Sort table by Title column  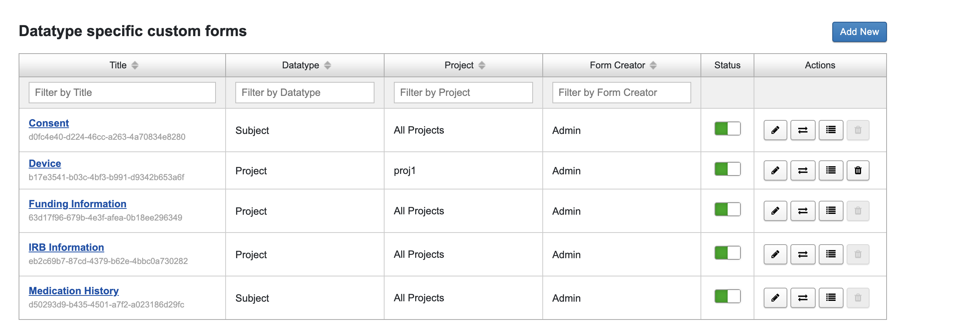coord(135,65)
